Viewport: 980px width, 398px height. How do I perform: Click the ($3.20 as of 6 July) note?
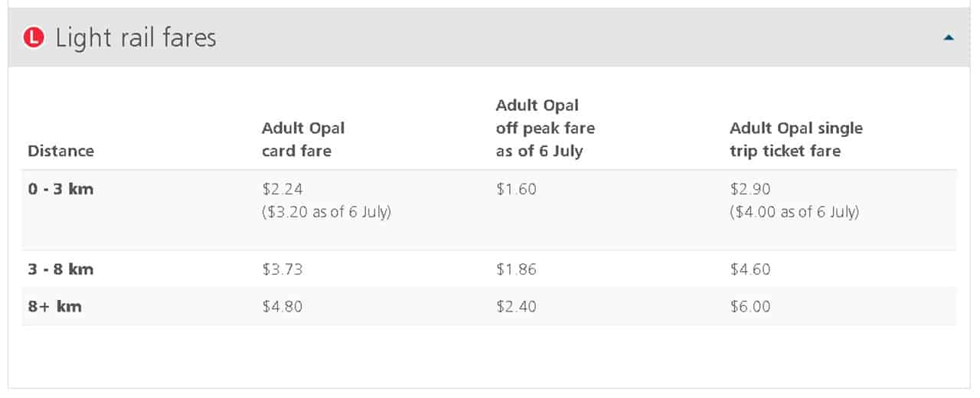pyautogui.click(x=326, y=212)
